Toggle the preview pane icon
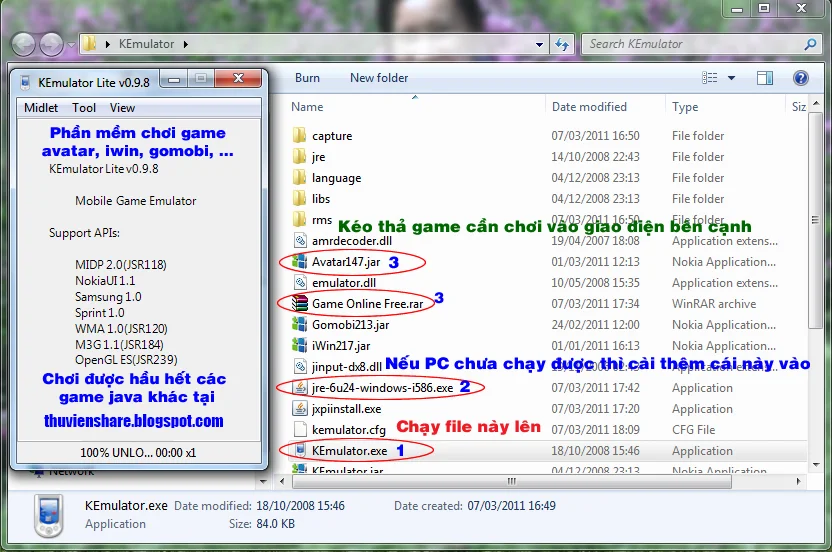Viewport: 832px width, 552px height. coord(765,78)
